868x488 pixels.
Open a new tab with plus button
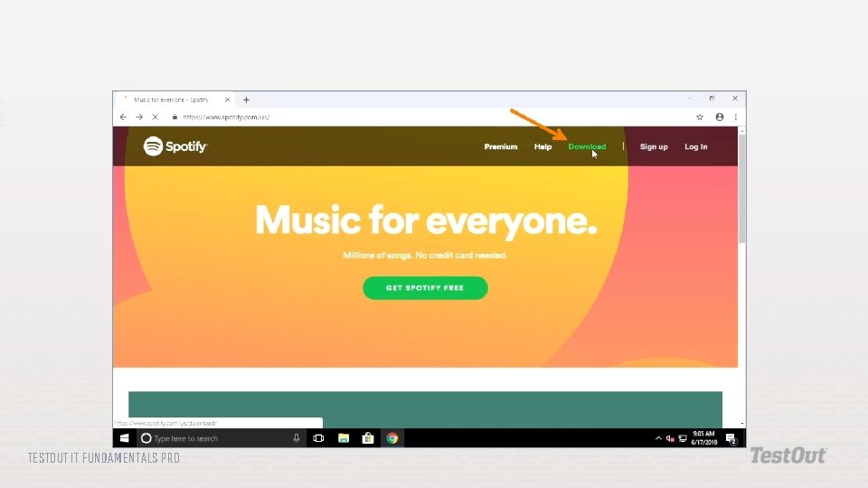[x=246, y=100]
